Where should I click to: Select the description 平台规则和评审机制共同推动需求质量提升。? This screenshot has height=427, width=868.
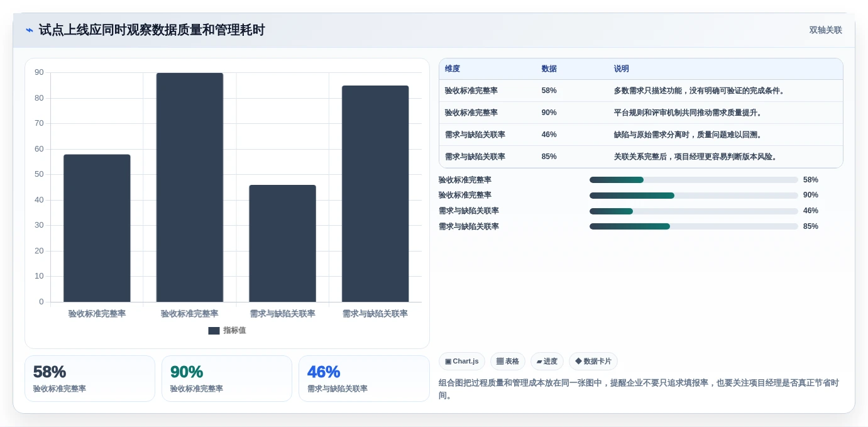689,113
